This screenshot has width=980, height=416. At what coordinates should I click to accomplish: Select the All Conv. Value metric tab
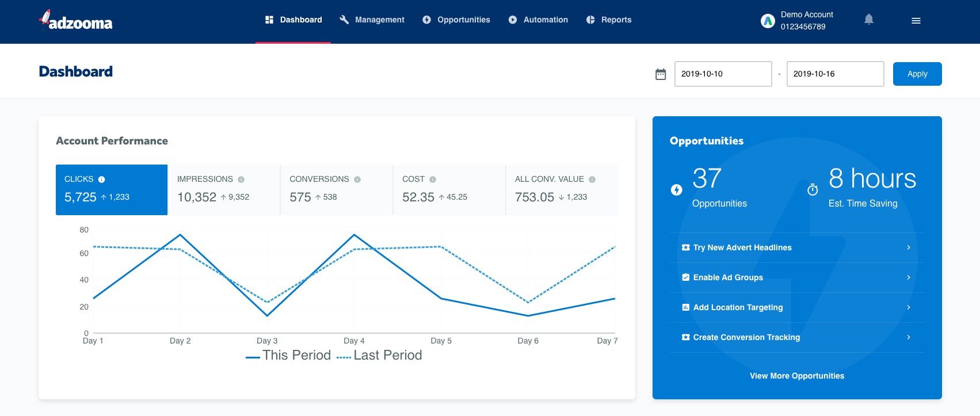[x=562, y=190]
